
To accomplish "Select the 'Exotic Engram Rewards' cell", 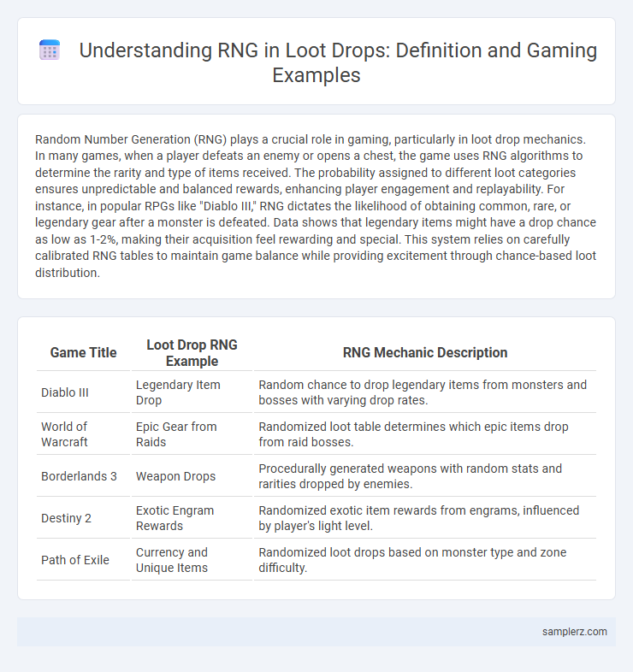I will (192, 518).
